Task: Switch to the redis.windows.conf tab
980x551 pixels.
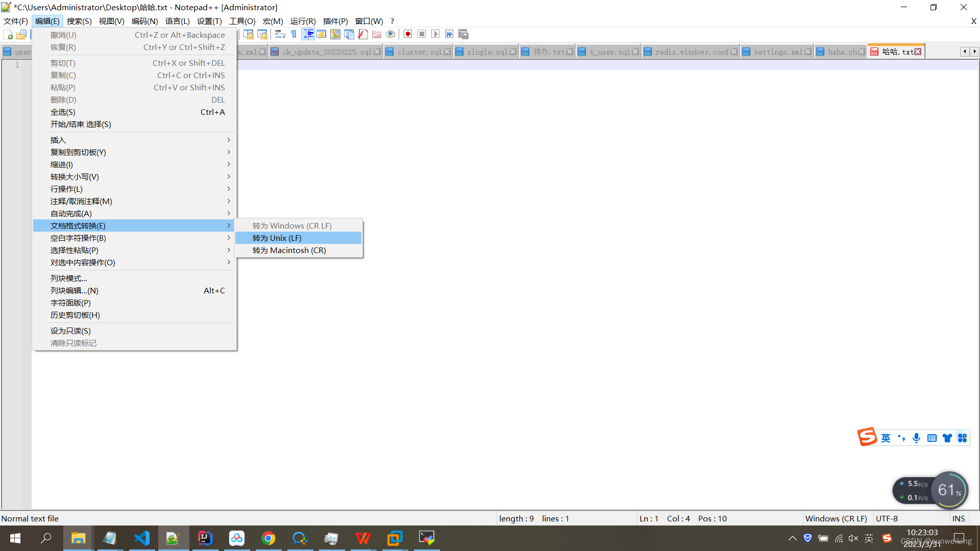Action: (692, 52)
